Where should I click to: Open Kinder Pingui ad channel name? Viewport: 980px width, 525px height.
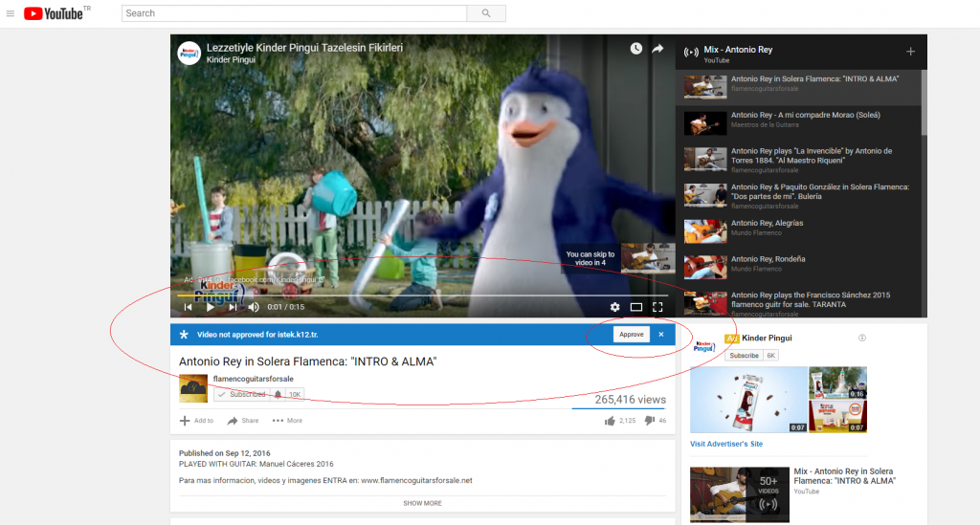coord(767,338)
